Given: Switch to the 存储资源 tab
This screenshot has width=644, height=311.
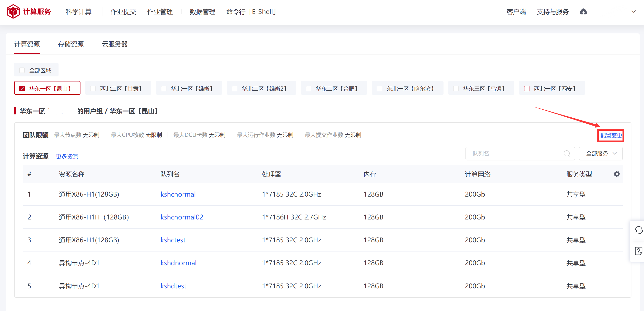Looking at the screenshot, I should tap(71, 44).
